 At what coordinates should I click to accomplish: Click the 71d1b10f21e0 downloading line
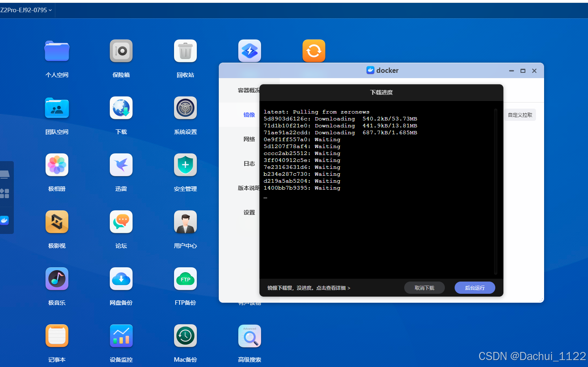click(x=340, y=126)
